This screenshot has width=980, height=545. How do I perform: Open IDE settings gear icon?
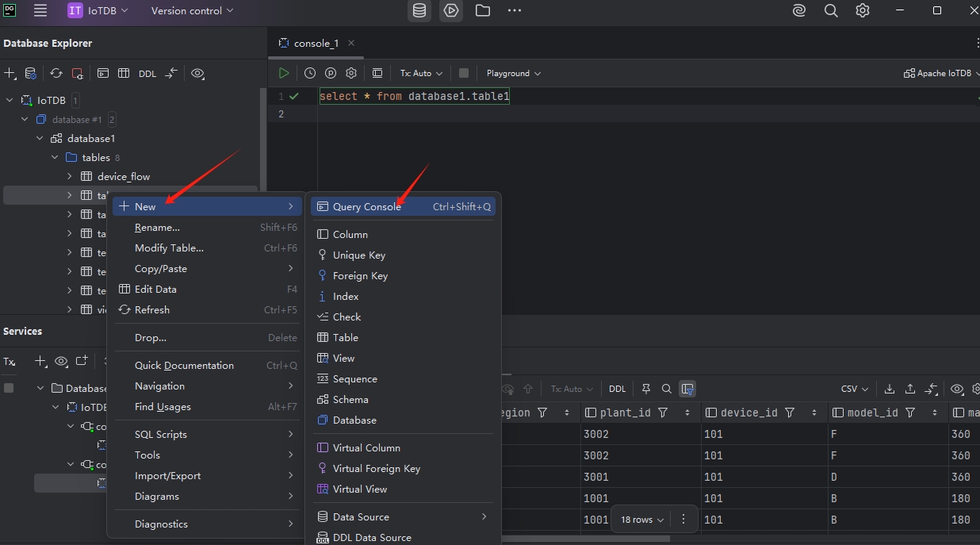(863, 11)
